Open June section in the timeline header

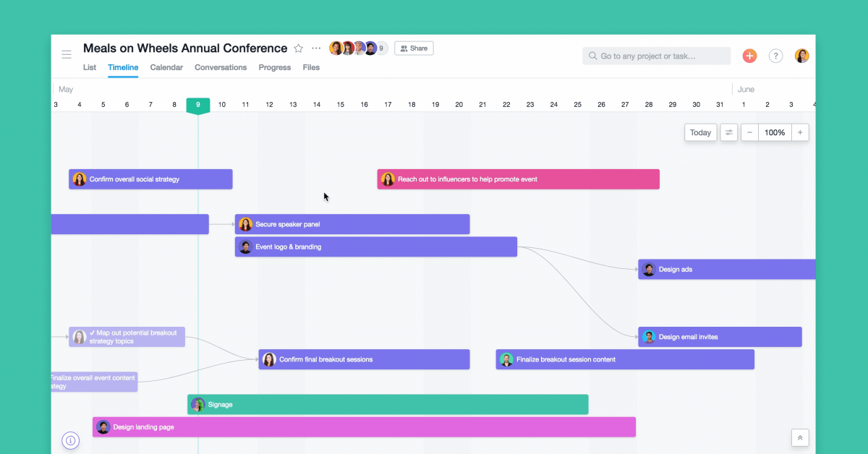[746, 89]
